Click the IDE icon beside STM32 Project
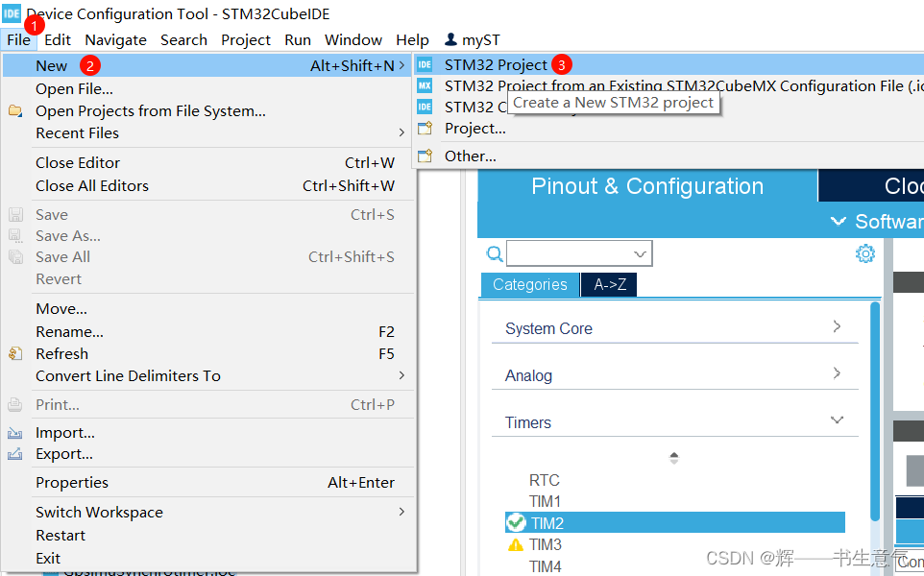 [425, 64]
